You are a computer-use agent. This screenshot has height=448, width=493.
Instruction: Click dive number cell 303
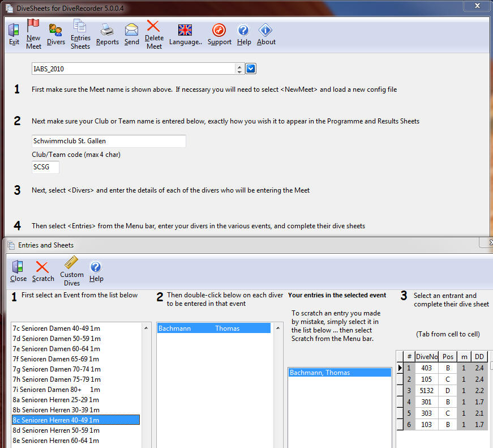tap(427, 413)
